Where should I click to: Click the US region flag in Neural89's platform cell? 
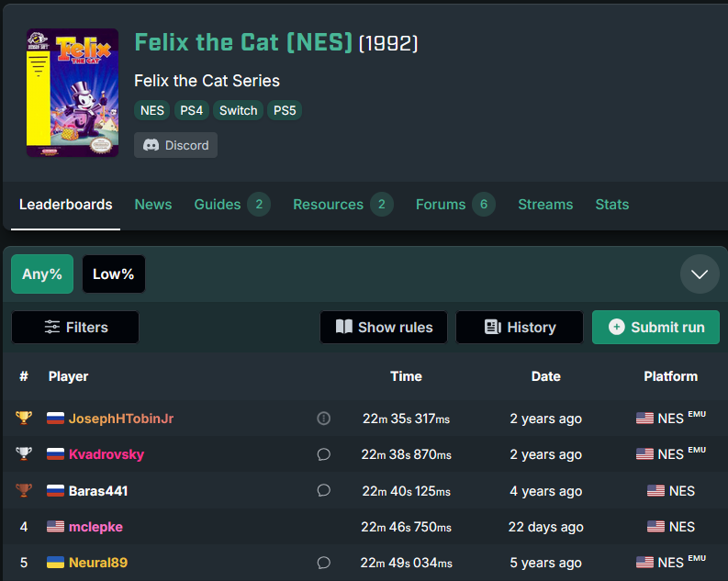click(644, 562)
